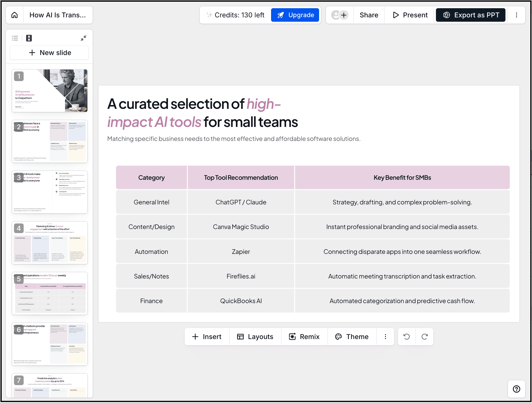Screen dimensions: 532x403
Task: Undo the last action
Action: point(407,337)
